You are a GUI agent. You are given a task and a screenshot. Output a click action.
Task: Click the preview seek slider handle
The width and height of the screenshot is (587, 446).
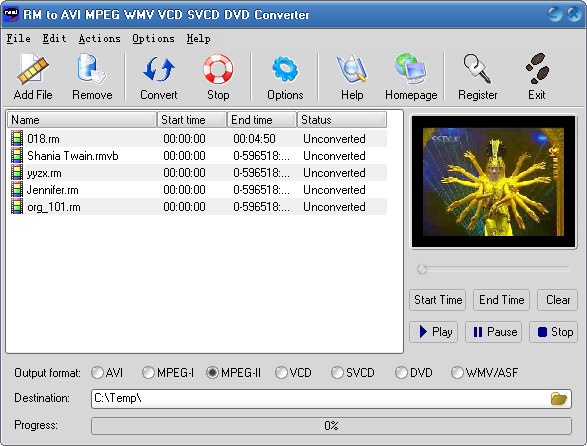[x=422, y=269]
